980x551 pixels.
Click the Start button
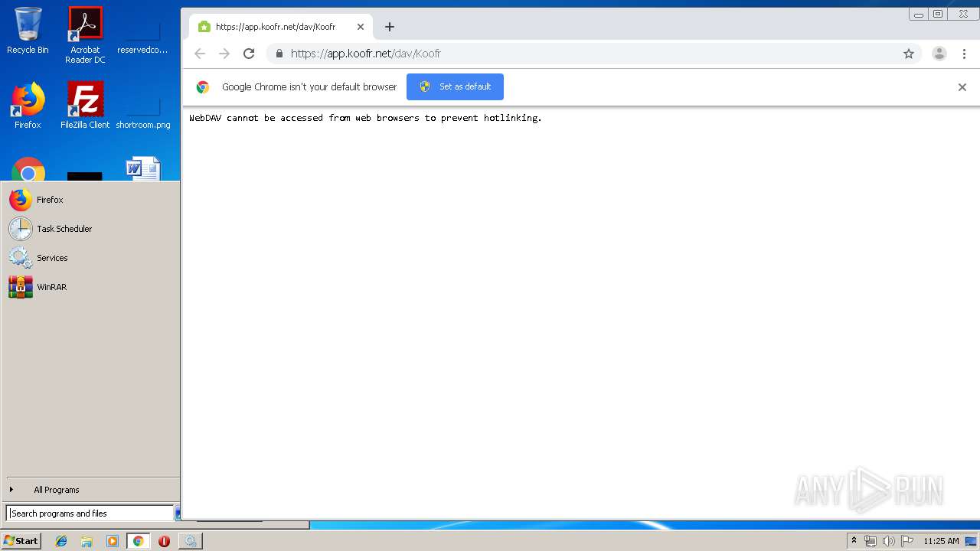(21, 541)
